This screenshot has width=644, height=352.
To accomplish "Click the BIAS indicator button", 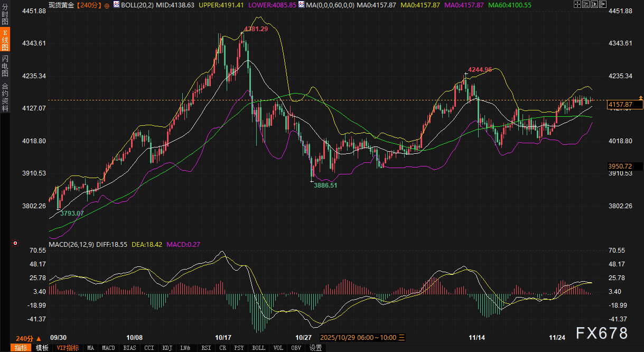I will tap(129, 348).
